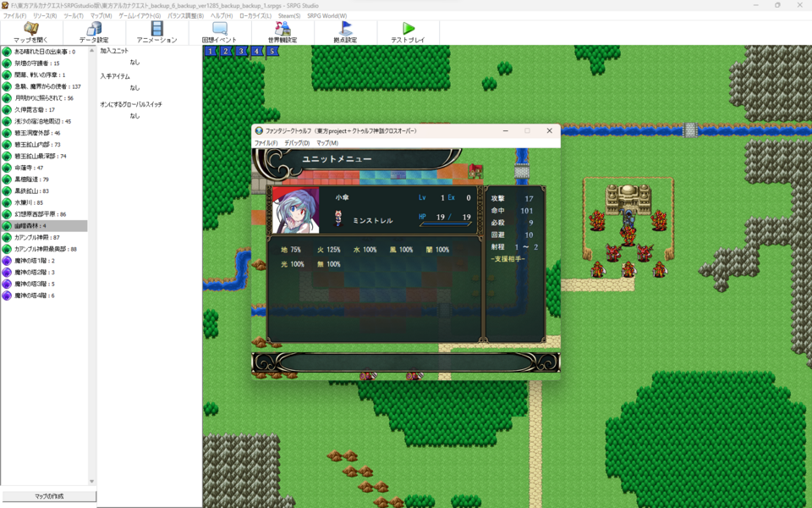Click the マップを開く toolbar icon

(x=30, y=27)
